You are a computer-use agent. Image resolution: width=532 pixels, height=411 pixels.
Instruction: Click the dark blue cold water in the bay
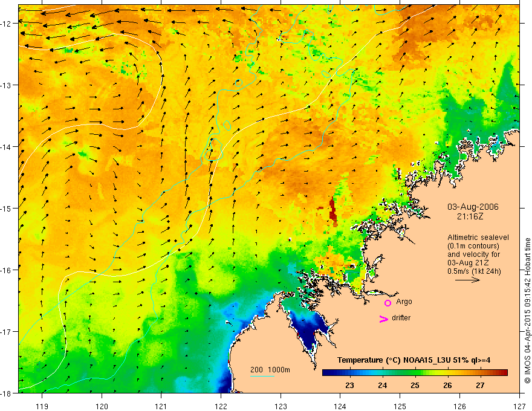coord(310,329)
